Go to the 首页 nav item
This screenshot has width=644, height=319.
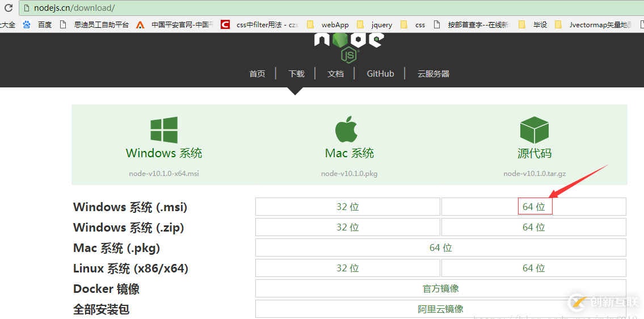click(x=257, y=74)
